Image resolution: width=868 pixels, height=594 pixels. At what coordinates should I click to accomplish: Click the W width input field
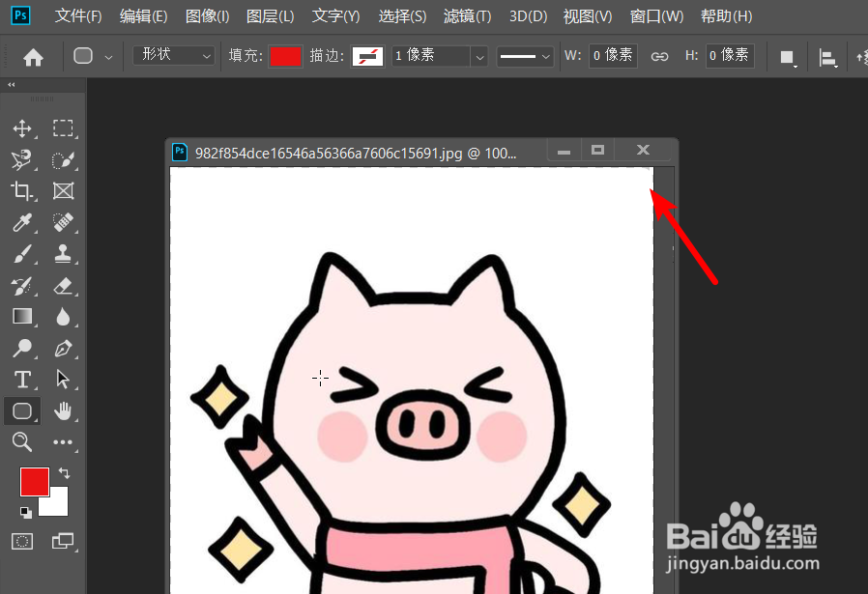[613, 56]
